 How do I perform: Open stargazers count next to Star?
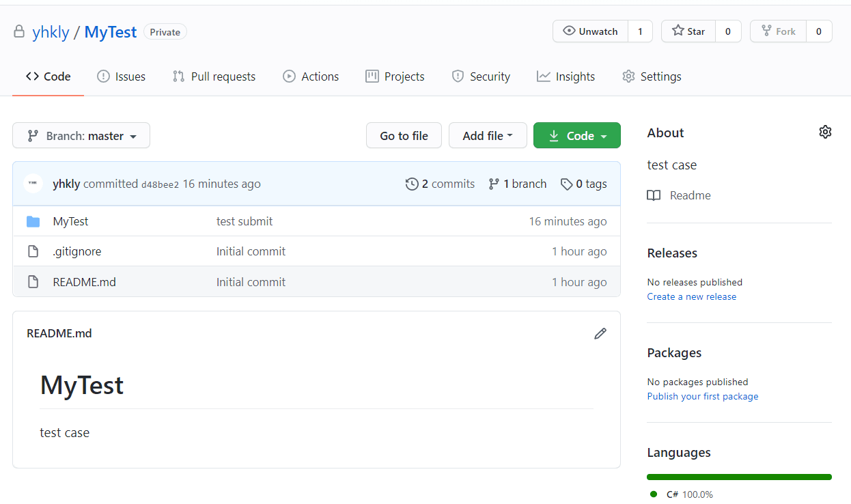pyautogui.click(x=728, y=31)
